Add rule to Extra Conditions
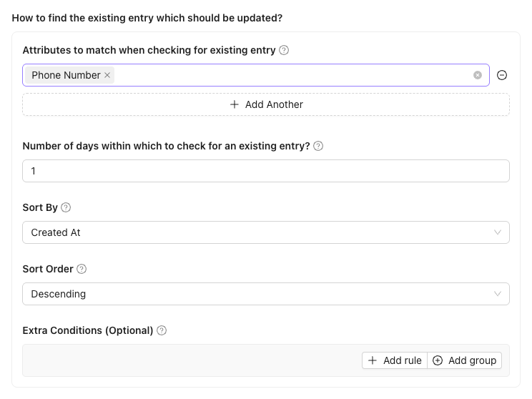Viewport: 532px width, 399px height. [x=394, y=360]
